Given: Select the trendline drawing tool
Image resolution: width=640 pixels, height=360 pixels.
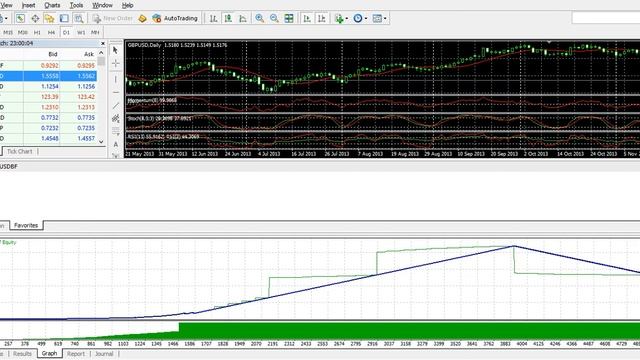Looking at the screenshot, I should click(116, 106).
